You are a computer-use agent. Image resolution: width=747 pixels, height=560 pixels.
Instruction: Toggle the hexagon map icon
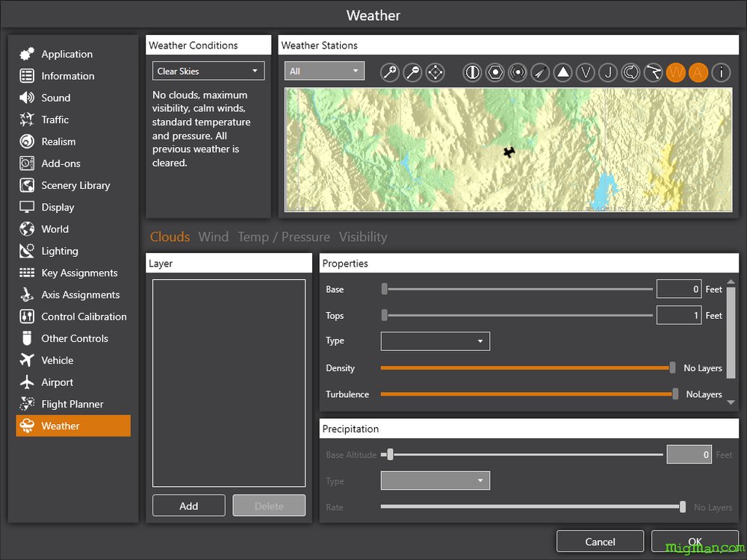point(495,72)
